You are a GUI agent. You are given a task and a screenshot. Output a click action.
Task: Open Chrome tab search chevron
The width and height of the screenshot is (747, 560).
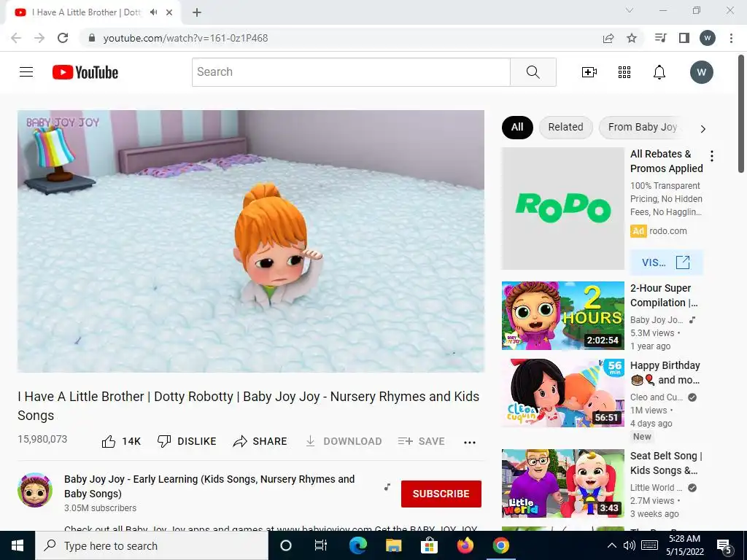tap(630, 10)
